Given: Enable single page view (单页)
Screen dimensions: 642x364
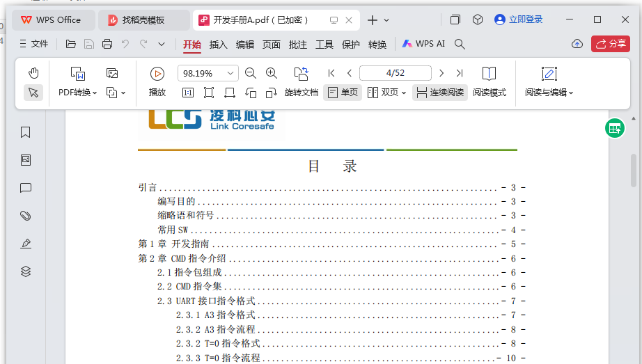Looking at the screenshot, I should coord(343,93).
